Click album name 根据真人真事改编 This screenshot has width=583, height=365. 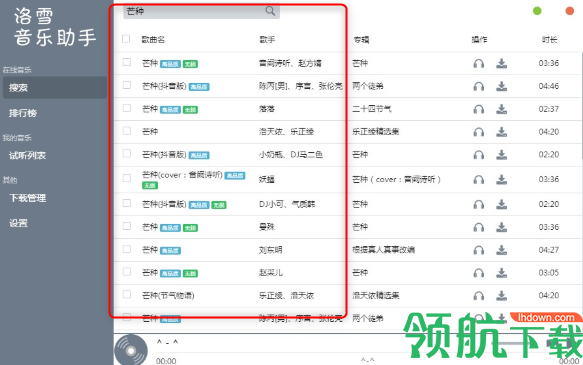click(x=383, y=250)
